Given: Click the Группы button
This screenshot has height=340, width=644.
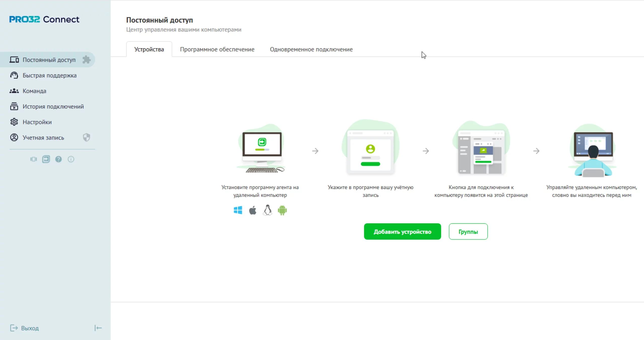Looking at the screenshot, I should (468, 232).
